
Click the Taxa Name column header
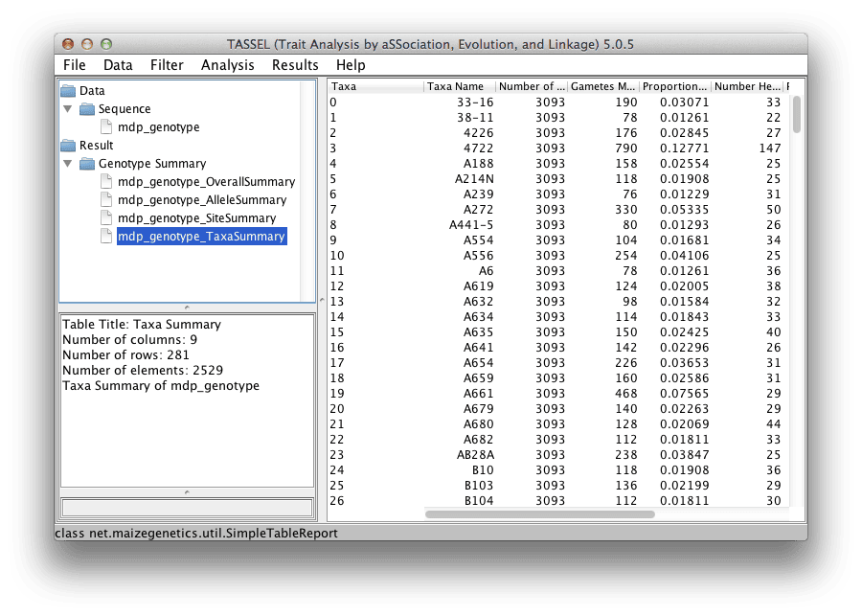460,86
